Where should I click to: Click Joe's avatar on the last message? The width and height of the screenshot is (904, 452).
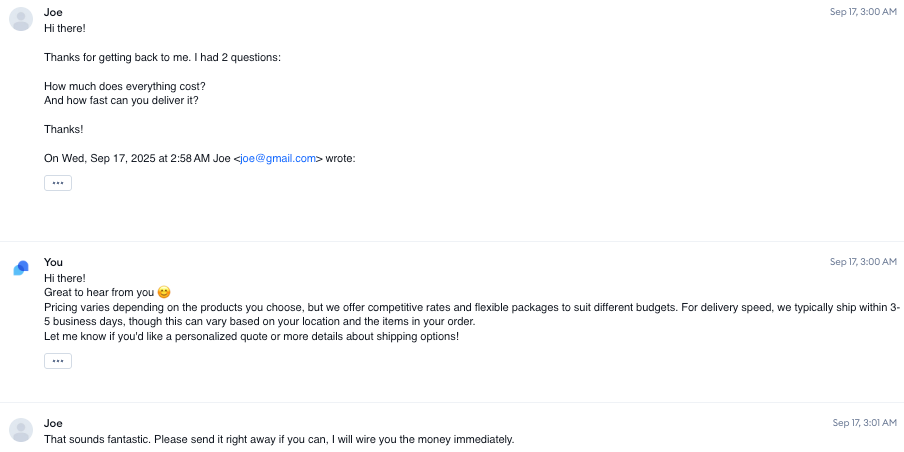[21, 430]
